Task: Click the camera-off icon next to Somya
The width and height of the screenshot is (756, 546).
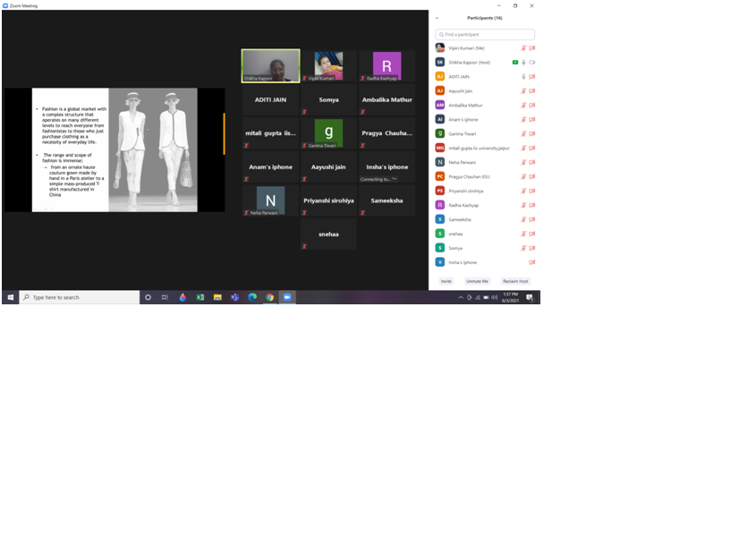Action: [531, 248]
